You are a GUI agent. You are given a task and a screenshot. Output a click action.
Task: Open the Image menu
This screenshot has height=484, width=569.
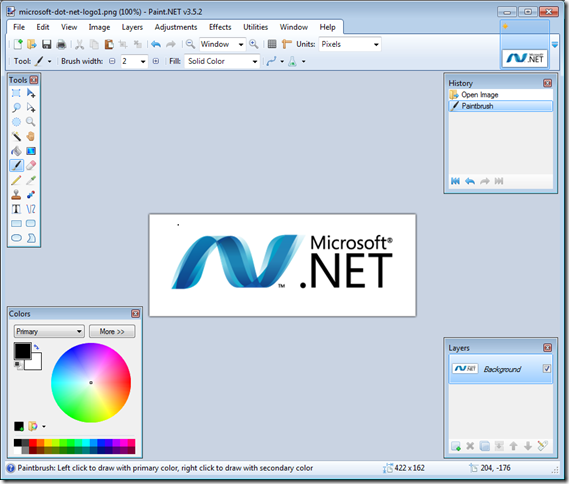[99, 27]
